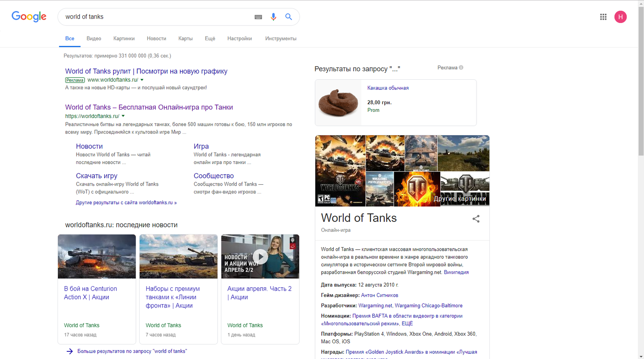Open World of Tanks Бесплатная Онлайн-игра result
The image size is (644, 359).
149,107
